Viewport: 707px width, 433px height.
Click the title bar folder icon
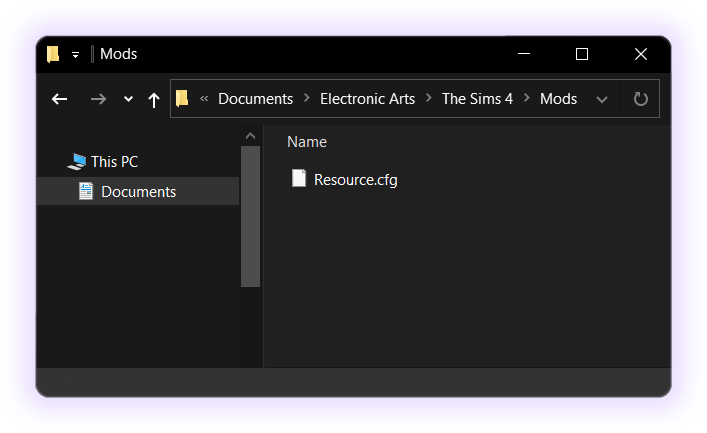tap(53, 54)
